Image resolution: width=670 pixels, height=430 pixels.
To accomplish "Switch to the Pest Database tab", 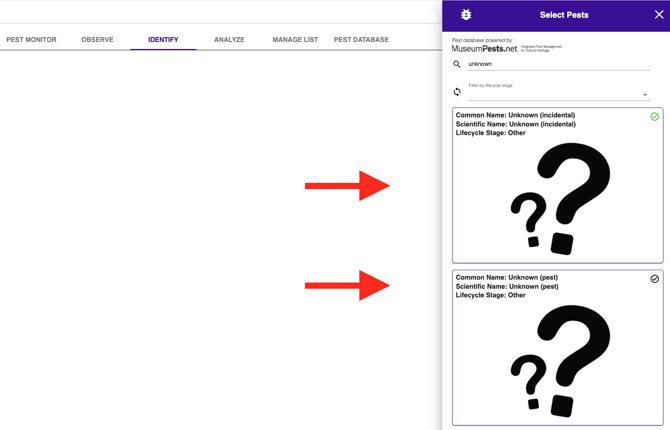I will [x=361, y=40].
